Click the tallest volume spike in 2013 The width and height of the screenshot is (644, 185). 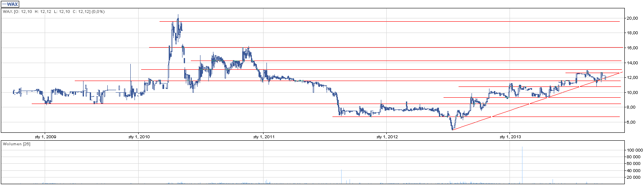[522, 165]
